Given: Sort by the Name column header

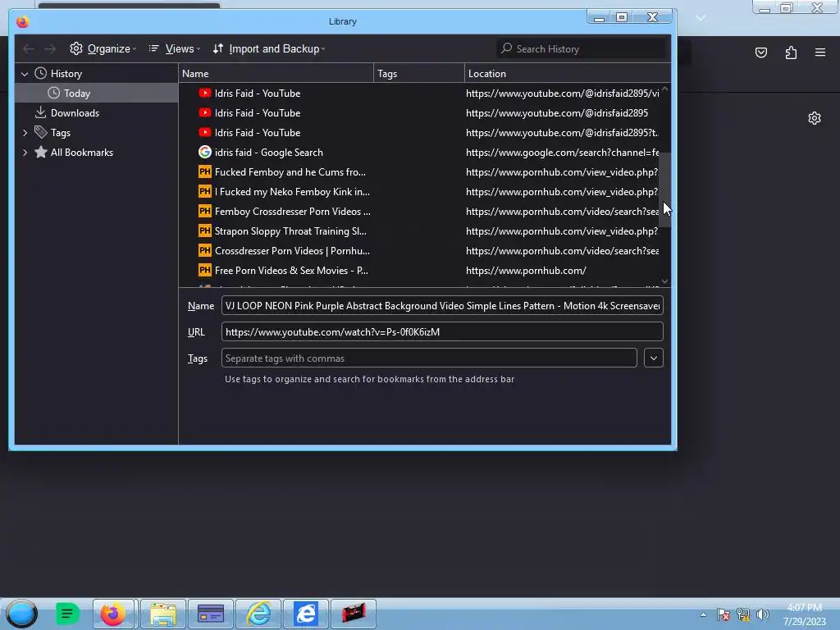Looking at the screenshot, I should (x=276, y=73).
